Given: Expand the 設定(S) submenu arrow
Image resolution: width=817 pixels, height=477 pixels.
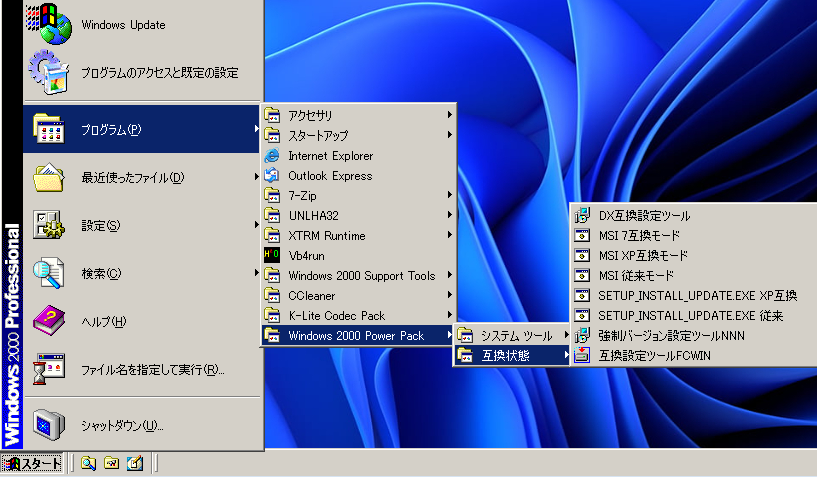Looking at the screenshot, I should [256, 225].
